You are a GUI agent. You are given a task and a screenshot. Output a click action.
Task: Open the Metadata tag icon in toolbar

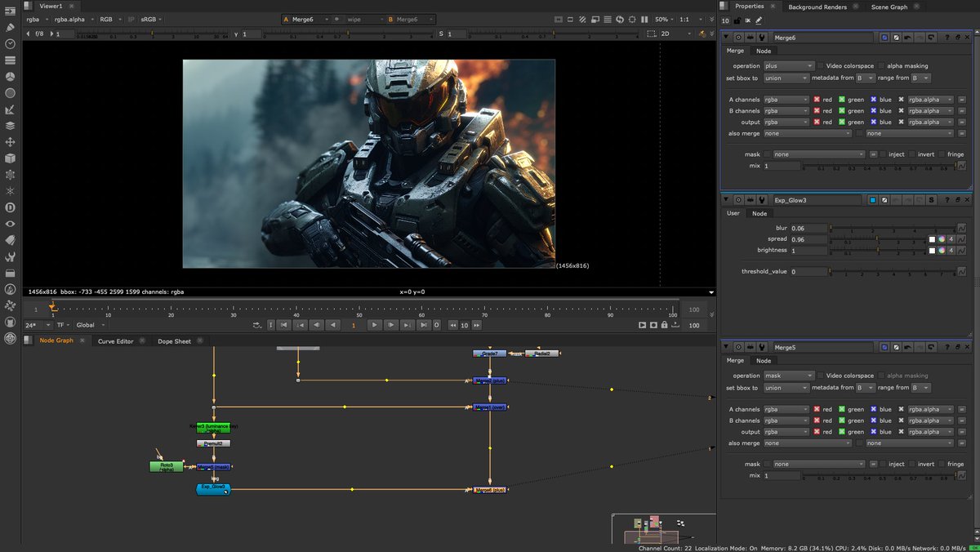11,240
